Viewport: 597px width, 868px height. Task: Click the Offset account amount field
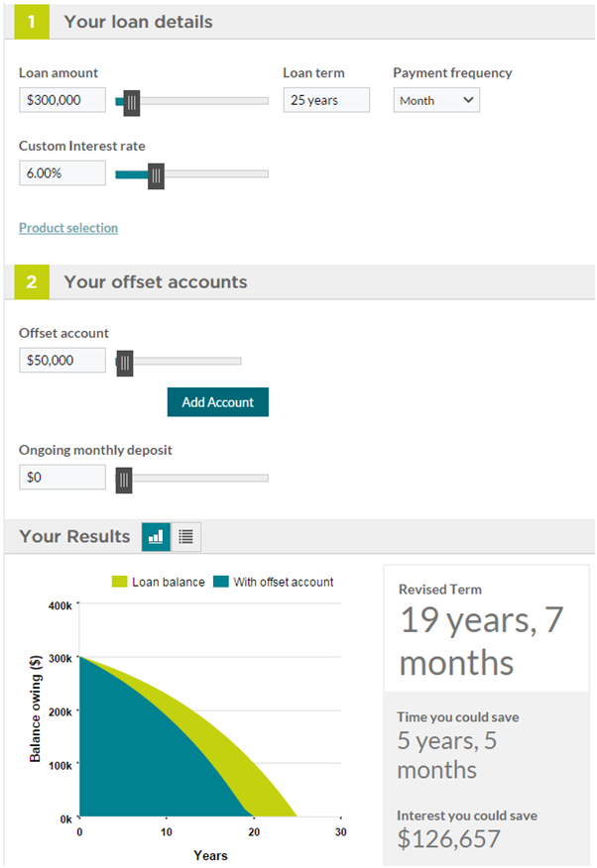point(62,361)
